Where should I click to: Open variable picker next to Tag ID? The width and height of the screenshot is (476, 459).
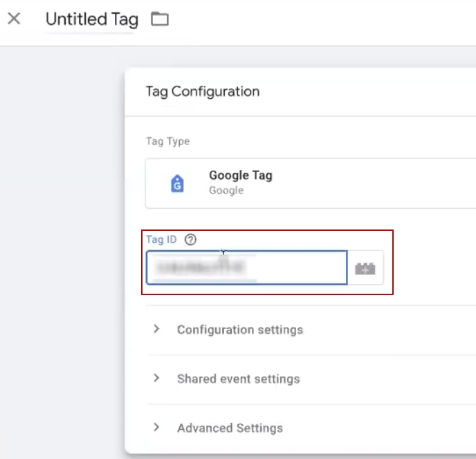pyautogui.click(x=365, y=269)
